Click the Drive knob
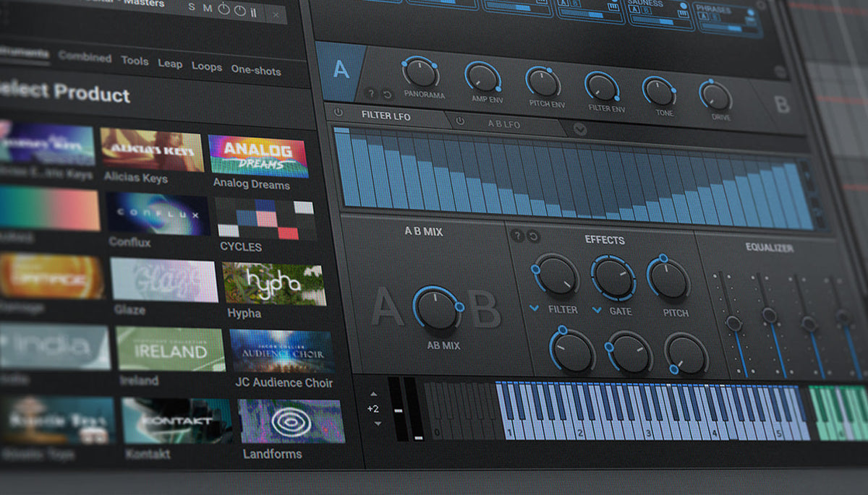 coord(715,96)
